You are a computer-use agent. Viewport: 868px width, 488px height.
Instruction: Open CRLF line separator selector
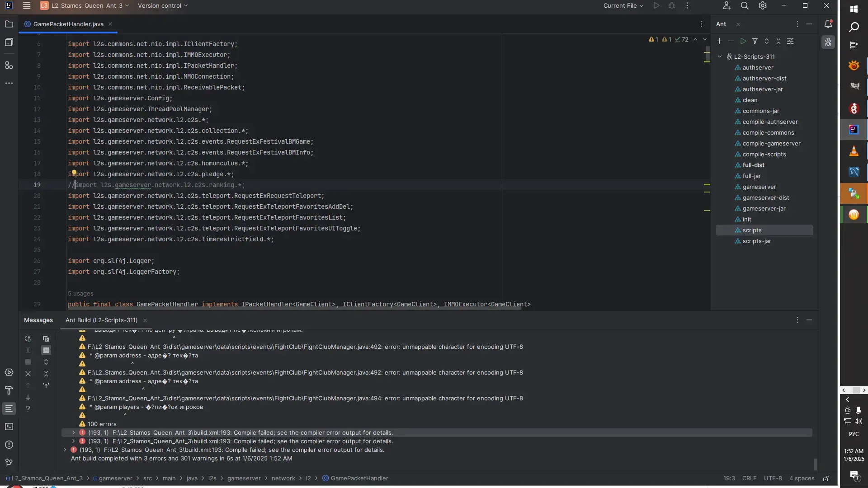click(x=749, y=478)
